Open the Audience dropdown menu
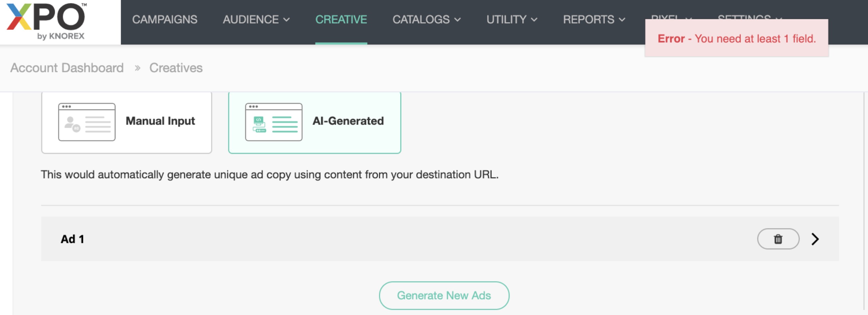This screenshot has width=868, height=315. 256,20
